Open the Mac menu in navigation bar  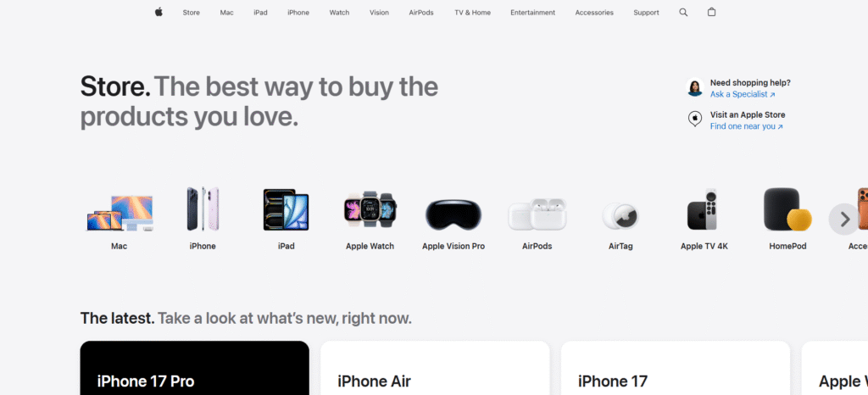(227, 12)
